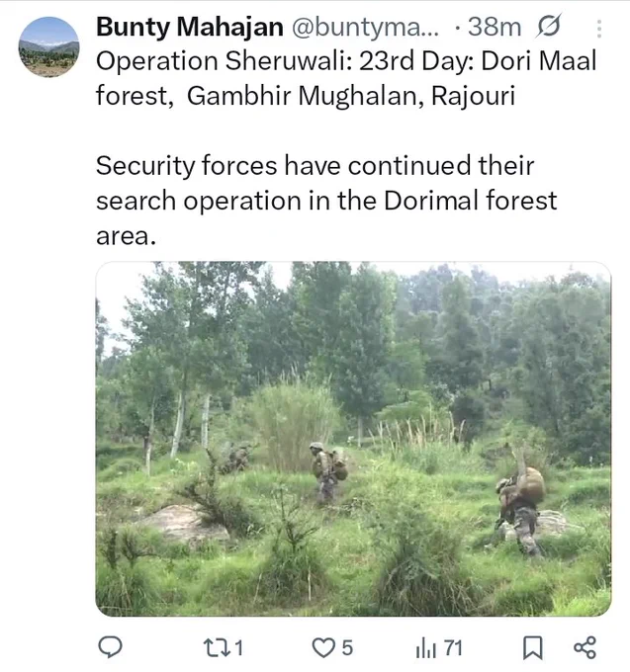This screenshot has height=672, width=630.
Task: Bookmark this post
Action: (x=533, y=647)
